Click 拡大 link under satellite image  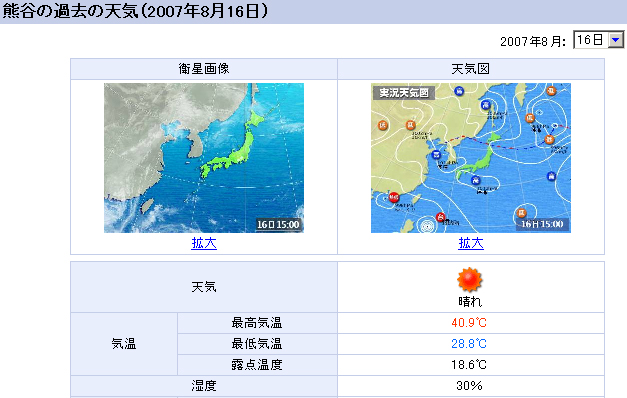[204, 243]
